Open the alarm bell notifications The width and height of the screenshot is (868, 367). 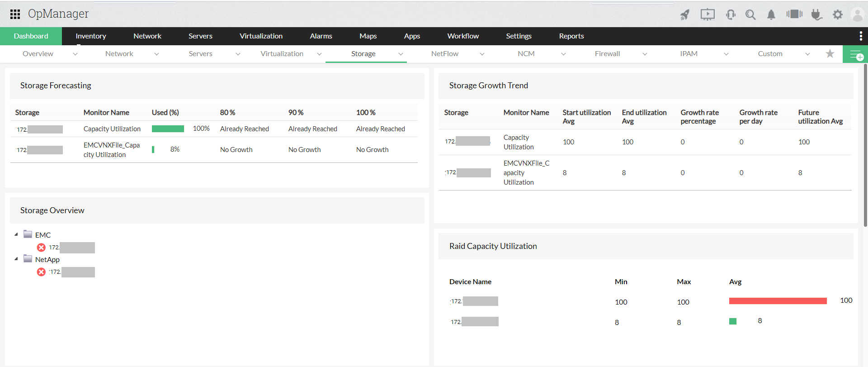[x=771, y=14]
